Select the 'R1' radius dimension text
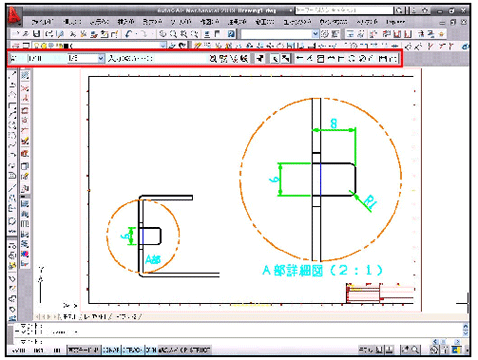Image resolution: width=478 pixels, height=360 pixels. pos(369,202)
